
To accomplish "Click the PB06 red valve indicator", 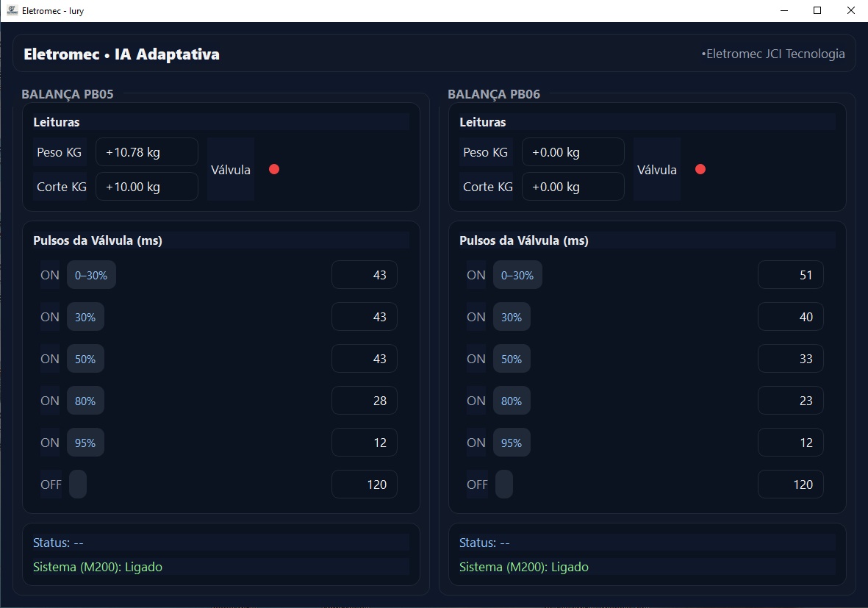I will 700,169.
